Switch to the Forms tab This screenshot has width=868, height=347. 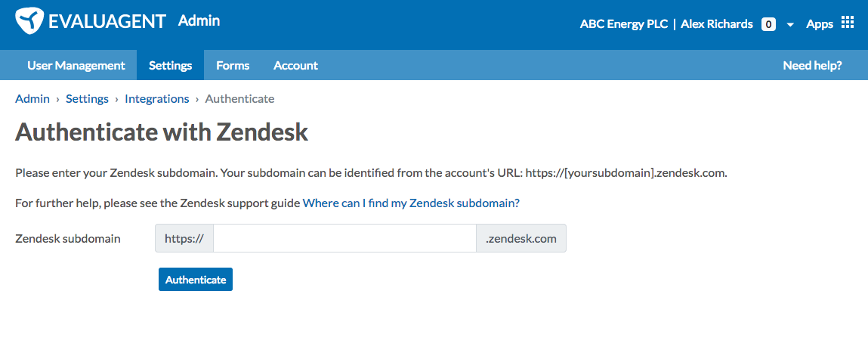pos(233,66)
